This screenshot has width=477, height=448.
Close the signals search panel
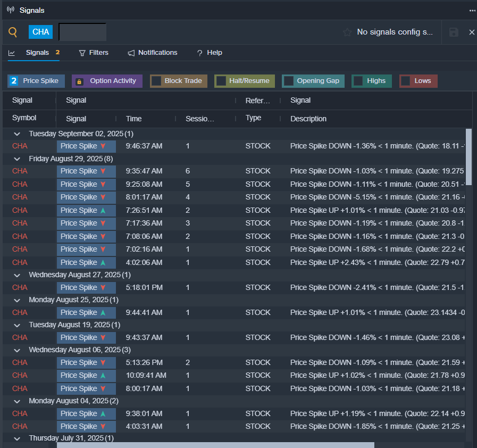(472, 32)
